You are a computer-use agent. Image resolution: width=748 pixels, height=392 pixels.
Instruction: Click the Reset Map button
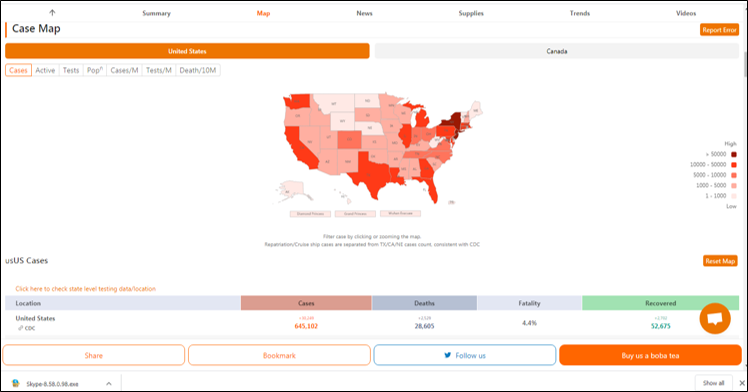pos(720,261)
